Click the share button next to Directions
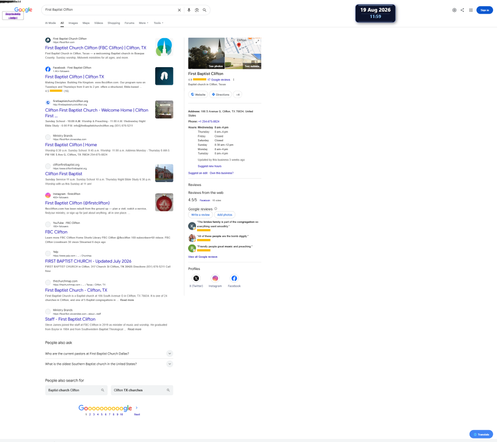The height and width of the screenshot is (442, 500). (238, 95)
